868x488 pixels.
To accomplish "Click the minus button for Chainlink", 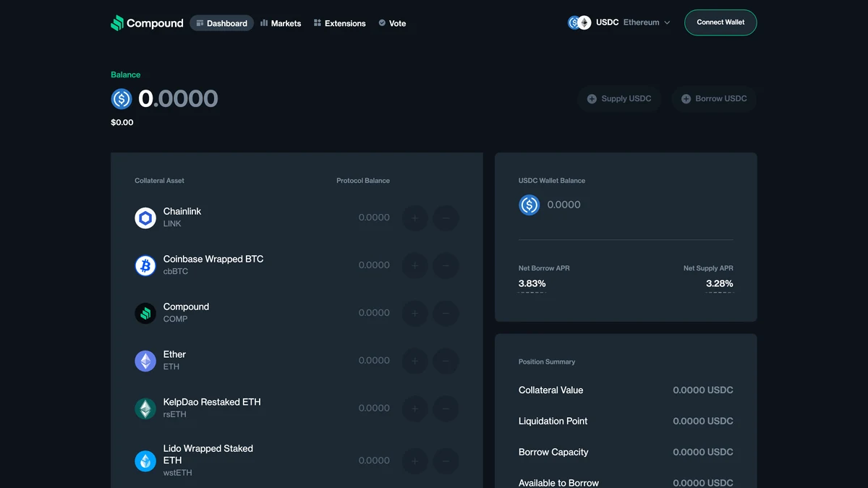I will click(x=446, y=218).
